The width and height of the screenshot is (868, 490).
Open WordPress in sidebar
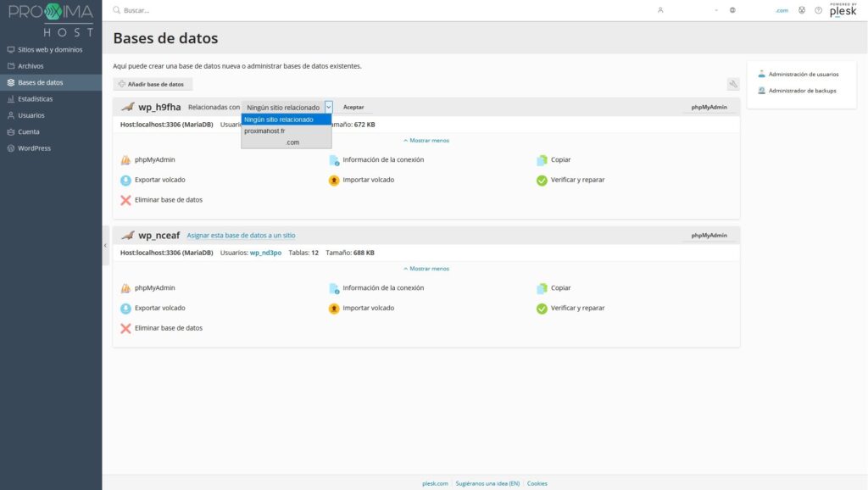coord(51,148)
